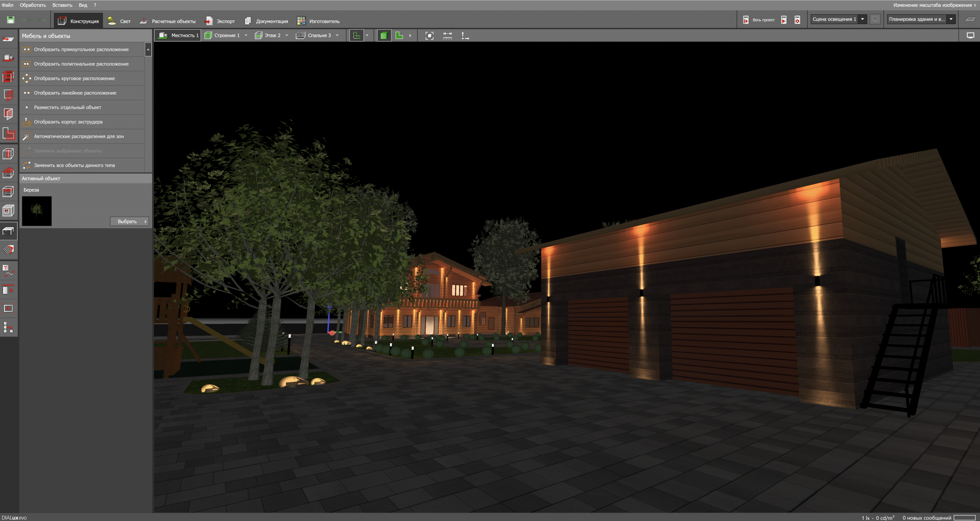The width and height of the screenshot is (980, 521).
Task: Click the coordinate origin arrows icon
Action: [x=465, y=36]
